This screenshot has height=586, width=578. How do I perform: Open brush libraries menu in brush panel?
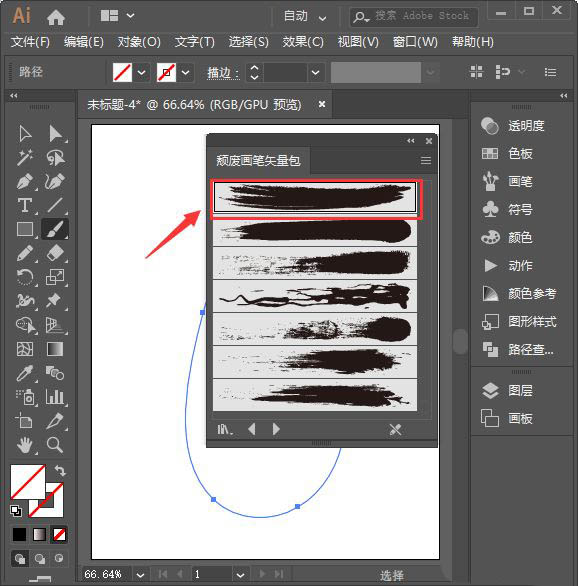225,429
